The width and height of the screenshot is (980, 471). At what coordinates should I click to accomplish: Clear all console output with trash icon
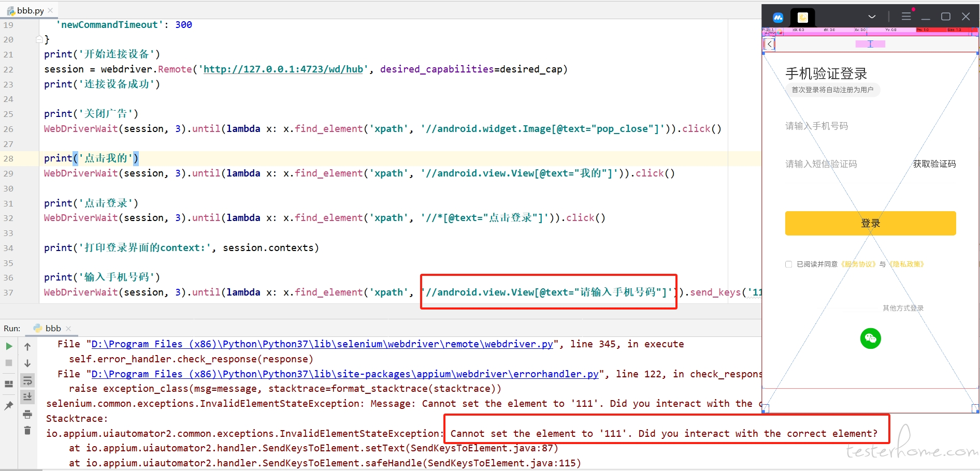[27, 430]
